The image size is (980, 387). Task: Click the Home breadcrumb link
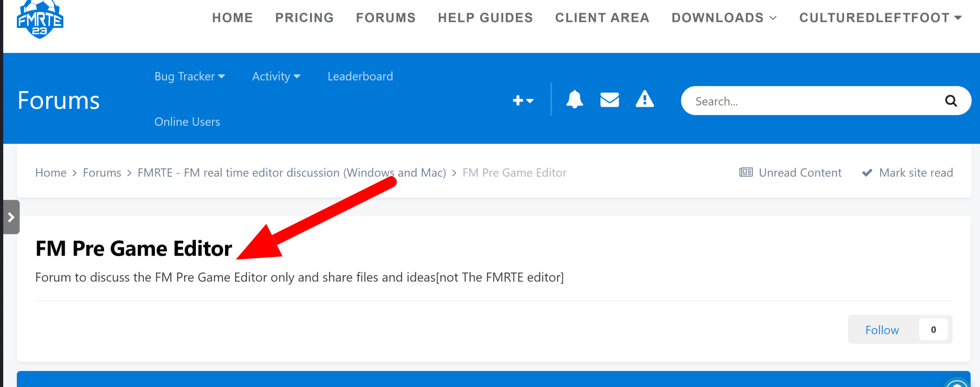tap(51, 173)
